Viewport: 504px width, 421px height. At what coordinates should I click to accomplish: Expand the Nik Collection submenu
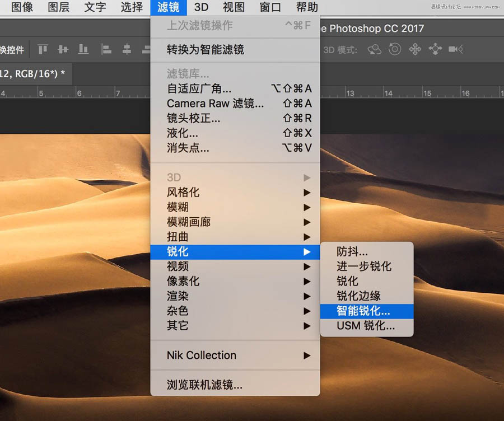coord(201,355)
